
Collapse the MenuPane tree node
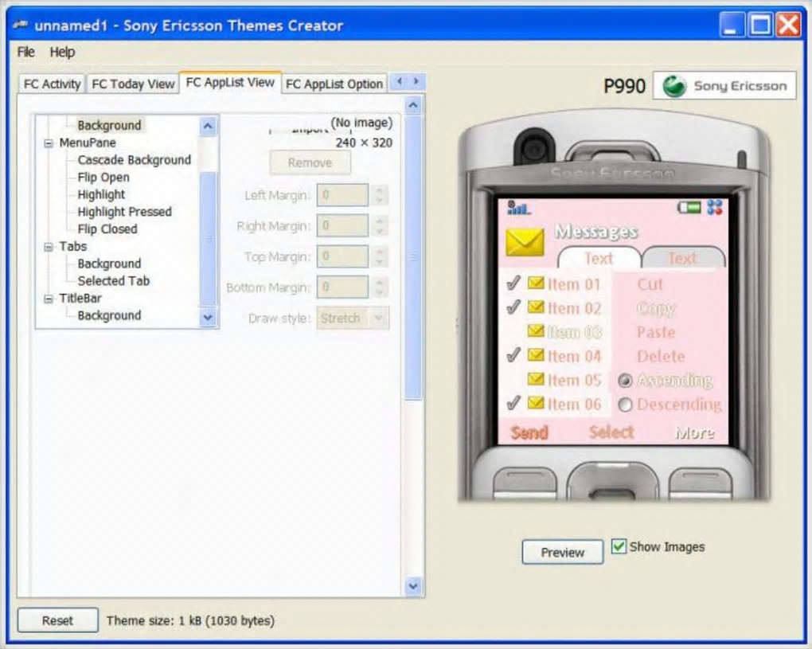pos(48,143)
